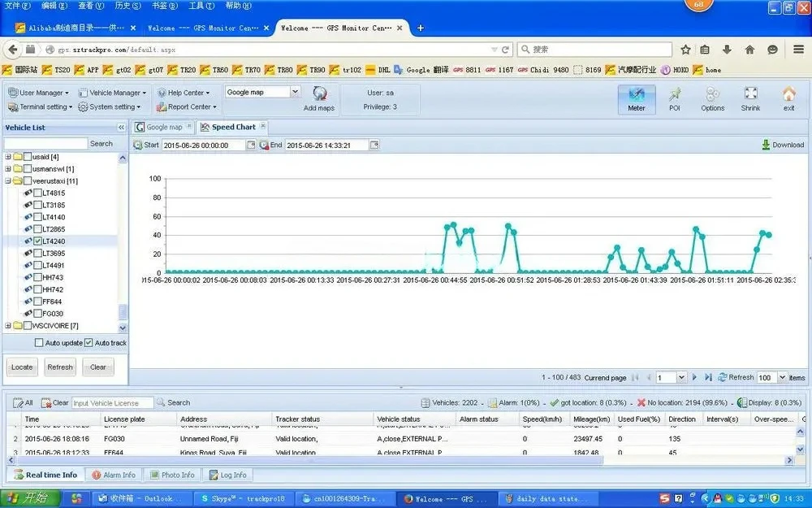Click the Meter icon in toolbar
The width and height of the screenshot is (812, 508).
[637, 98]
